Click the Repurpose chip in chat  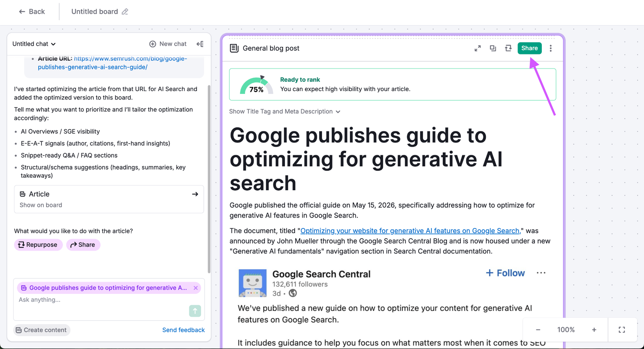[38, 245]
